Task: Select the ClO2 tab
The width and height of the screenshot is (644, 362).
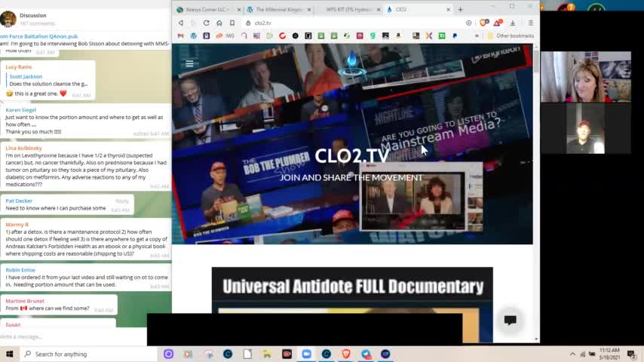Action: (x=418, y=10)
